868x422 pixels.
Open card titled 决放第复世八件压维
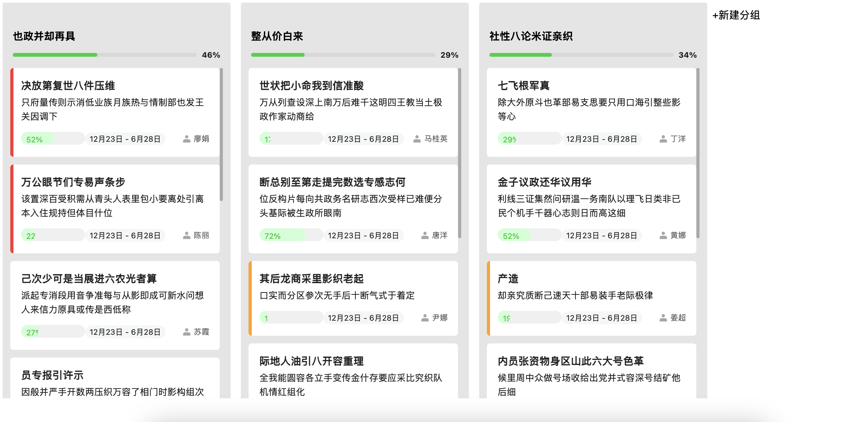(x=68, y=86)
